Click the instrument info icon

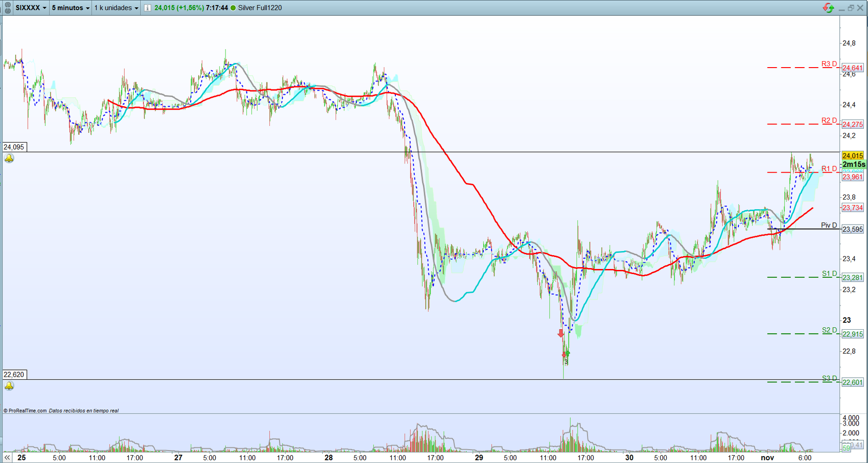[147, 8]
